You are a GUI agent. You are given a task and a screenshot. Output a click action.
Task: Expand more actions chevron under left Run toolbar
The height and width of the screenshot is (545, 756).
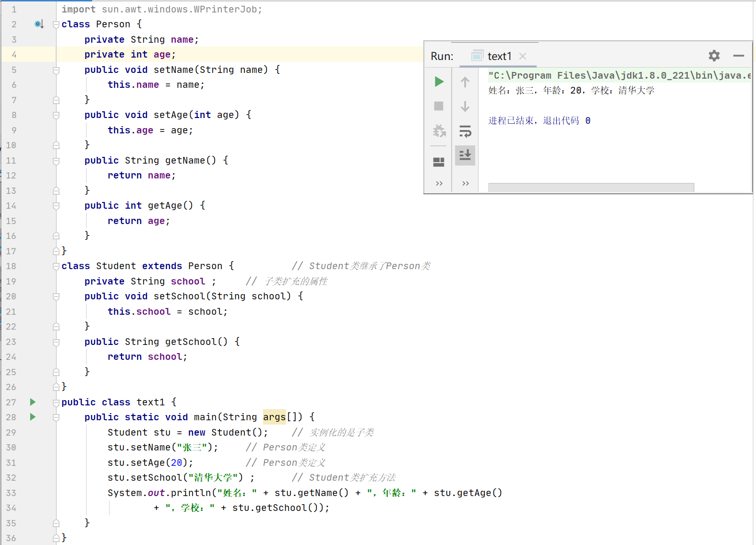point(439,183)
